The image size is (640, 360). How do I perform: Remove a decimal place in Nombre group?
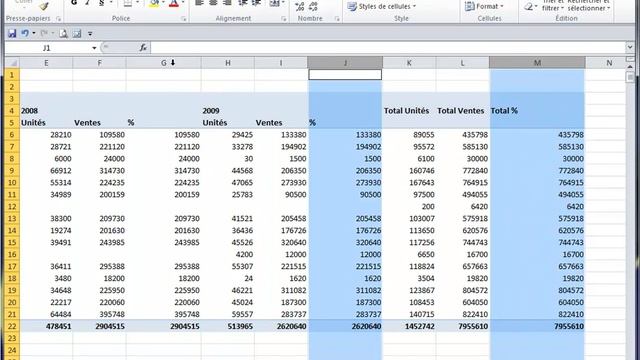[313, 6]
